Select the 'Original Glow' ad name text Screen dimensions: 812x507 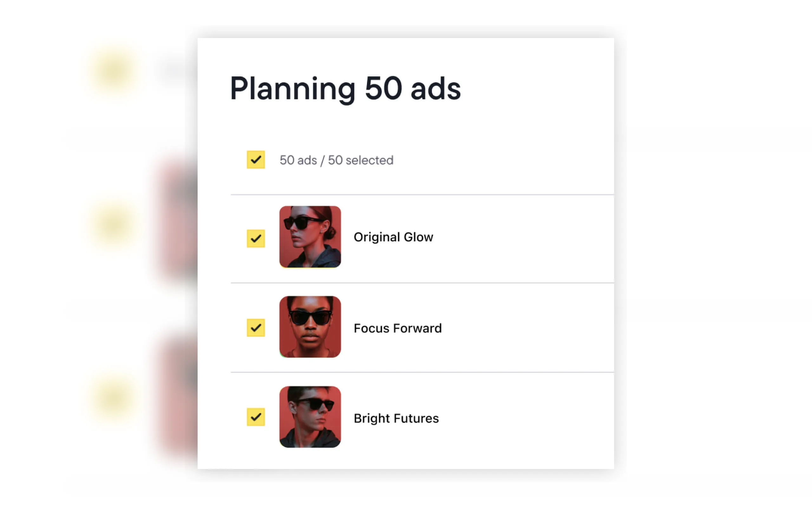tap(393, 237)
